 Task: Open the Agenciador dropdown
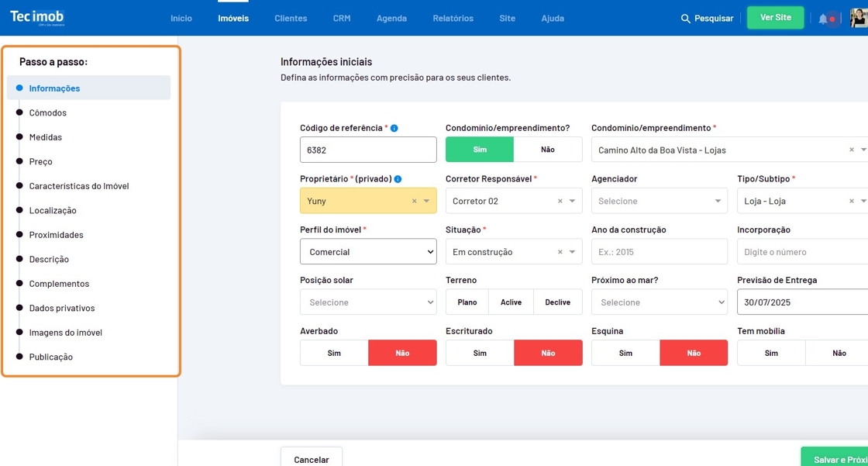pos(660,202)
